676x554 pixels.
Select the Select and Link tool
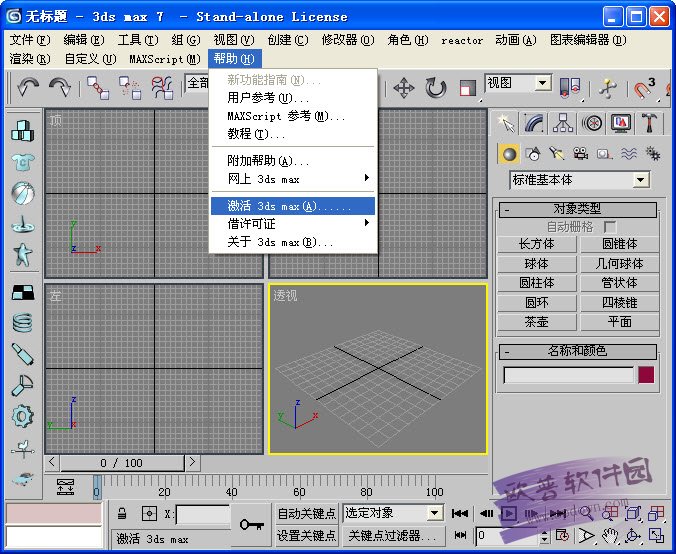click(x=98, y=88)
